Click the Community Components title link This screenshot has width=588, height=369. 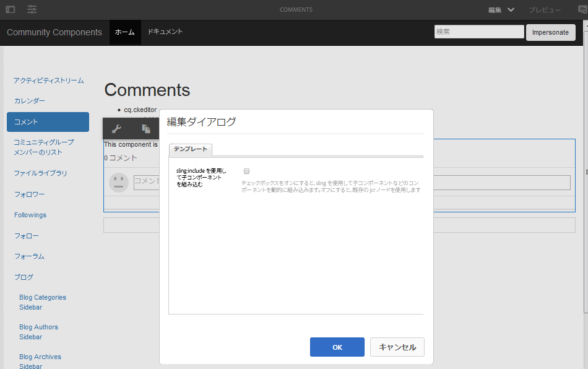pos(54,32)
